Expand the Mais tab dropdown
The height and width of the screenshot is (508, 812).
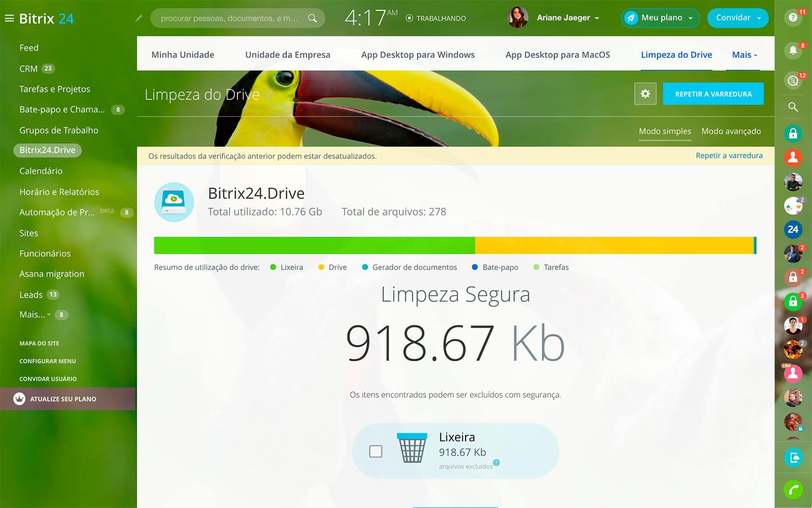[x=744, y=55]
